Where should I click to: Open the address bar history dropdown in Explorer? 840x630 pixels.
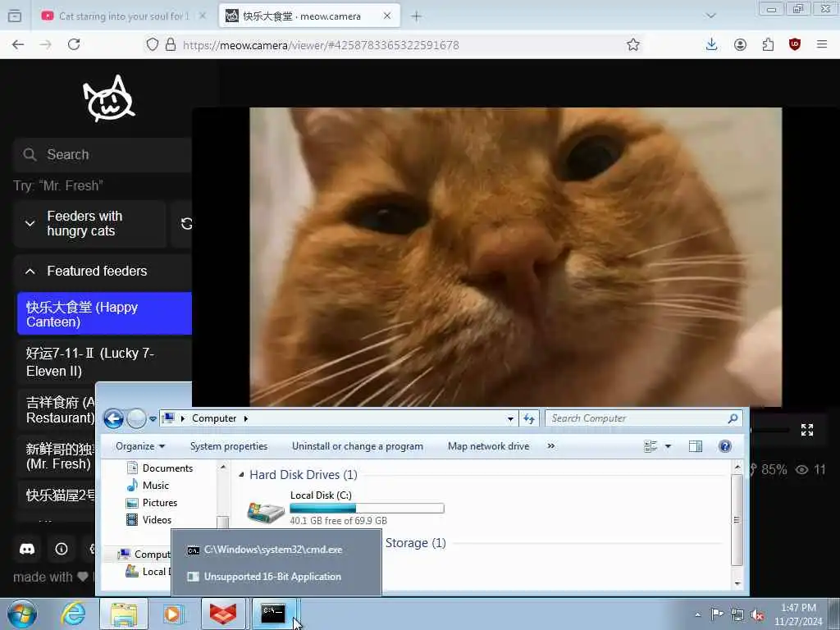(x=510, y=419)
